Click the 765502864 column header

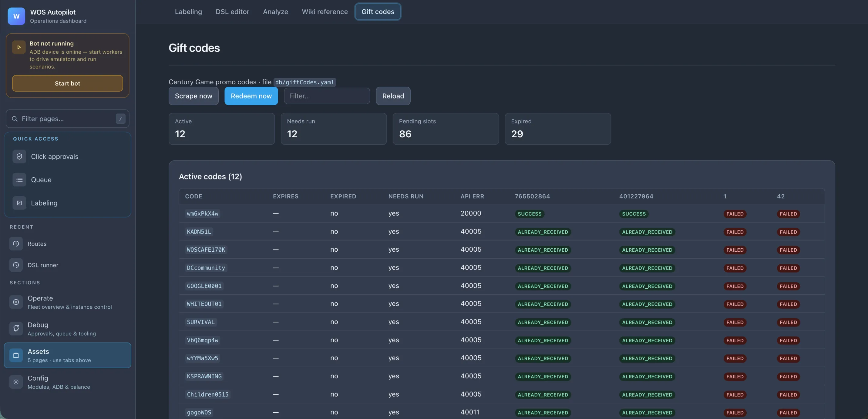click(532, 196)
